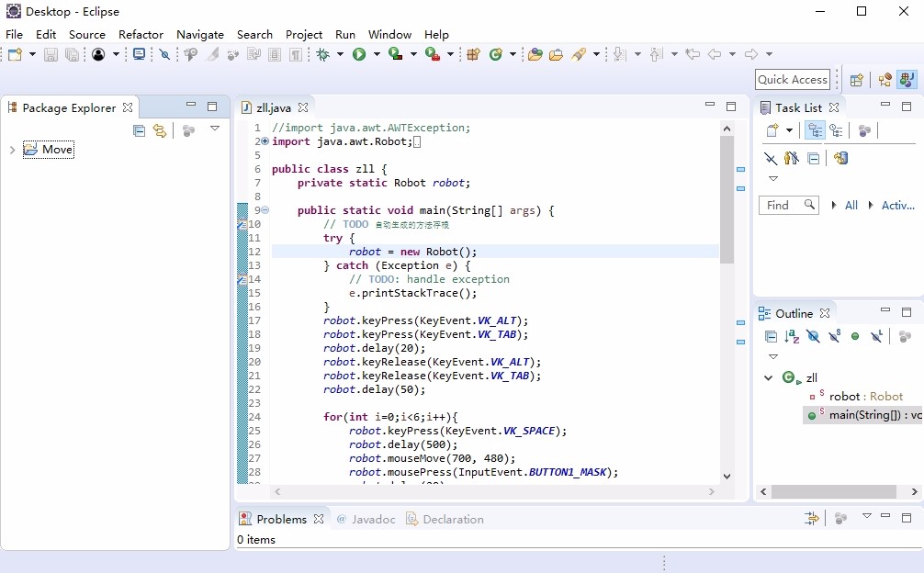The image size is (924, 573).
Task: Click the Find field in Task List
Action: pos(788,205)
